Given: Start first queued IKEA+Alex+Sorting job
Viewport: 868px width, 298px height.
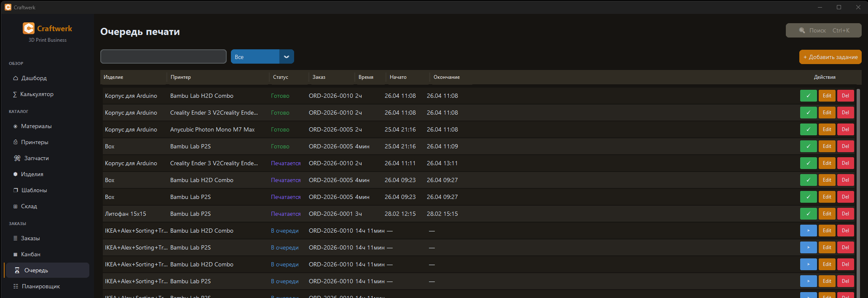Looking at the screenshot, I should coord(808,231).
